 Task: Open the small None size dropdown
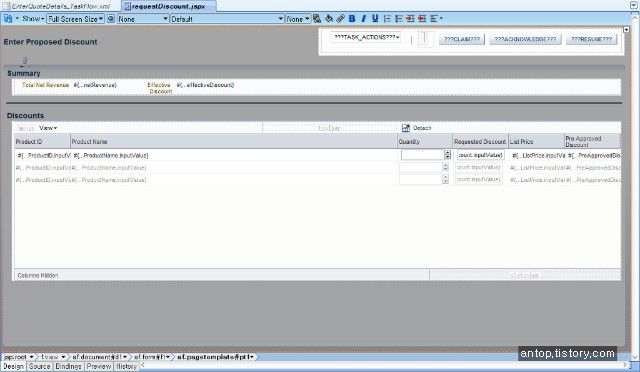pos(298,19)
